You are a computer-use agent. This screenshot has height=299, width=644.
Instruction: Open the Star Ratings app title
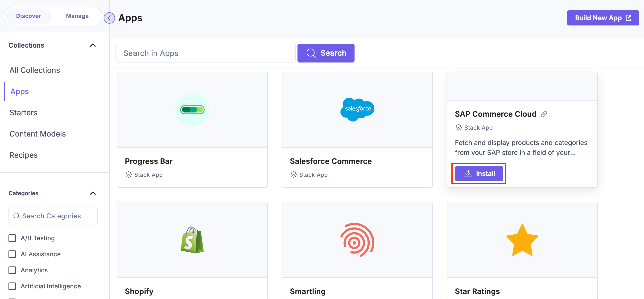click(x=477, y=291)
